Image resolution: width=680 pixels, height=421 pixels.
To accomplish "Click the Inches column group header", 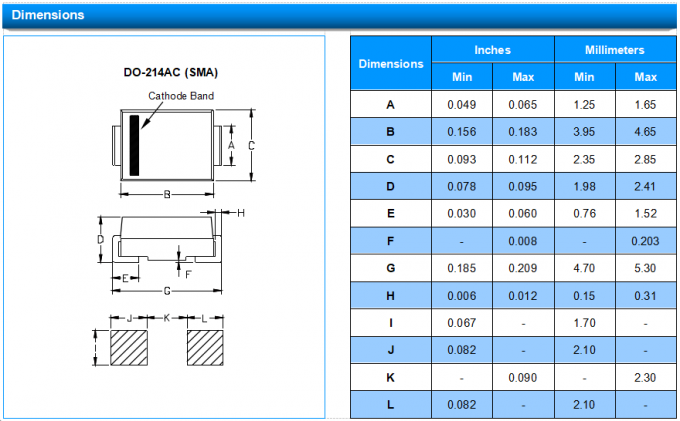I will point(492,50).
